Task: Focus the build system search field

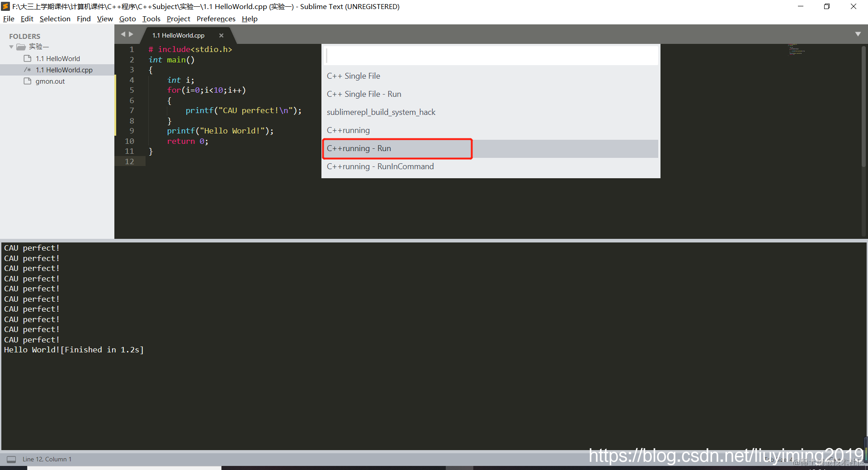Action: [x=491, y=56]
